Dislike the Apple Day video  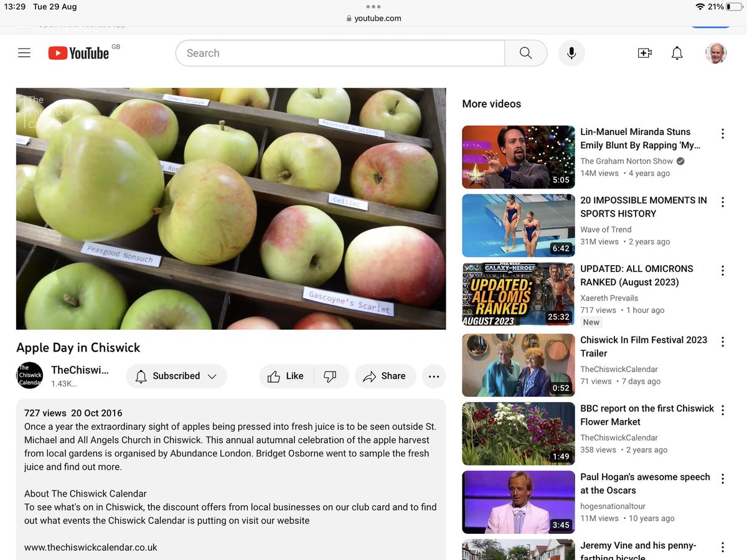coord(331,376)
